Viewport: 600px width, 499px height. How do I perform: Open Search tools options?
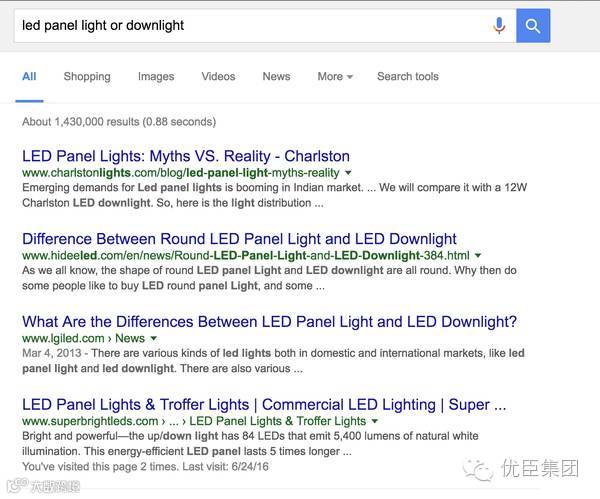click(407, 77)
